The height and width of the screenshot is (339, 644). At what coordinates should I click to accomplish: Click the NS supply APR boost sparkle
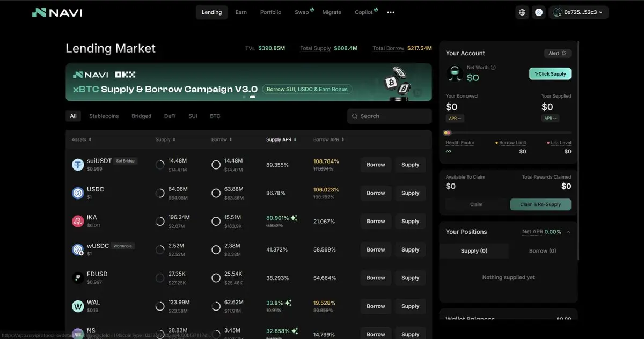click(294, 331)
